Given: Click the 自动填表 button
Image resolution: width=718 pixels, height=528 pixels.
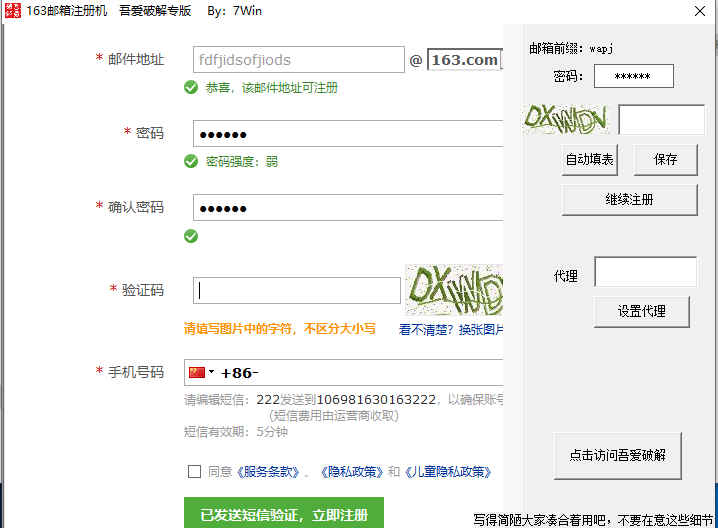Looking at the screenshot, I should coord(589,159).
